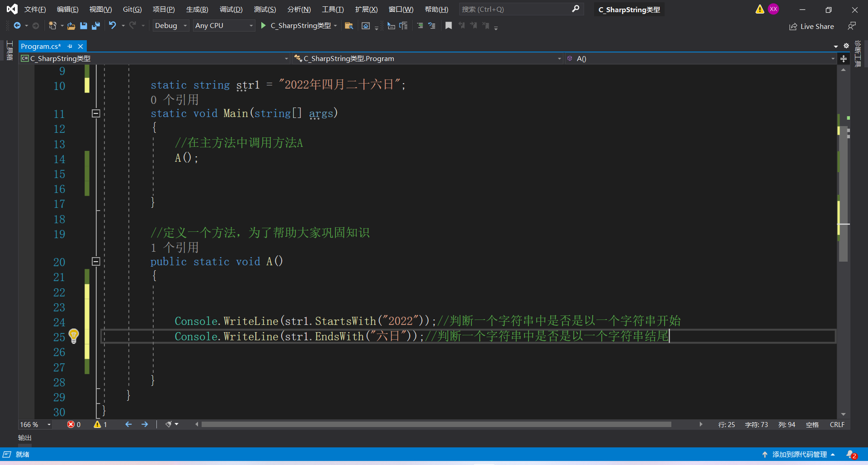
Task: Click the notifications bell in status bar
Action: pos(851,455)
